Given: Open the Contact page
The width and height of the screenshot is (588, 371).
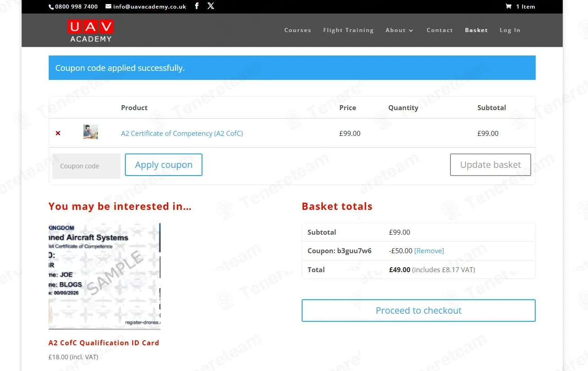Looking at the screenshot, I should [440, 30].
